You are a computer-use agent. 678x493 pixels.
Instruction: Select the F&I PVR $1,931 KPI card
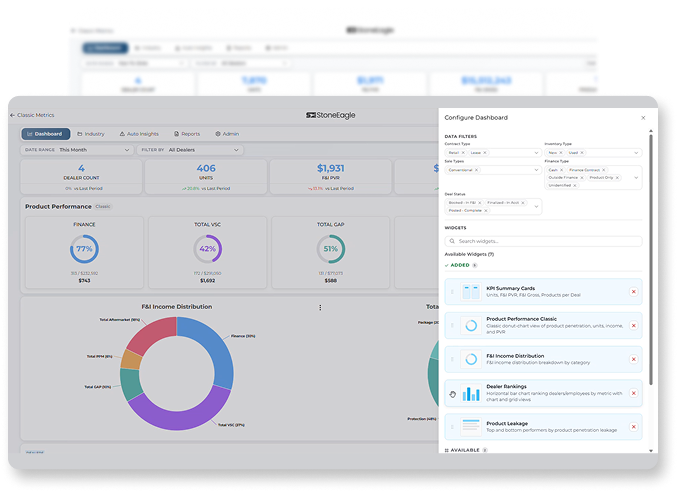point(331,176)
